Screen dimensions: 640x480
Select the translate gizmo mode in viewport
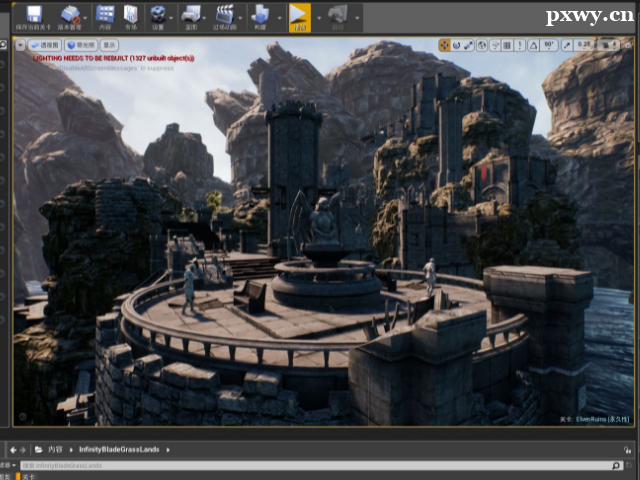[445, 45]
